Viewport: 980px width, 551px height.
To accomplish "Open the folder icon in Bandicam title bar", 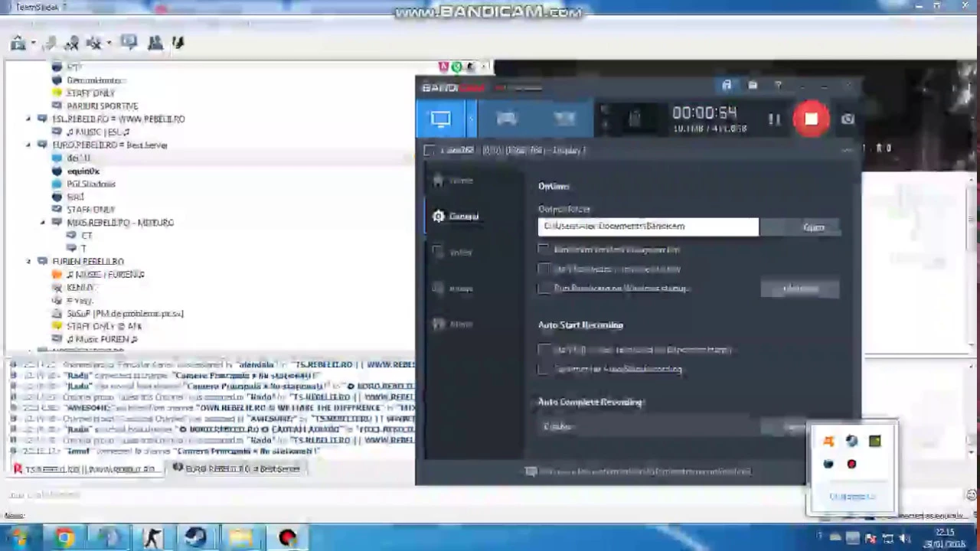I will click(753, 86).
